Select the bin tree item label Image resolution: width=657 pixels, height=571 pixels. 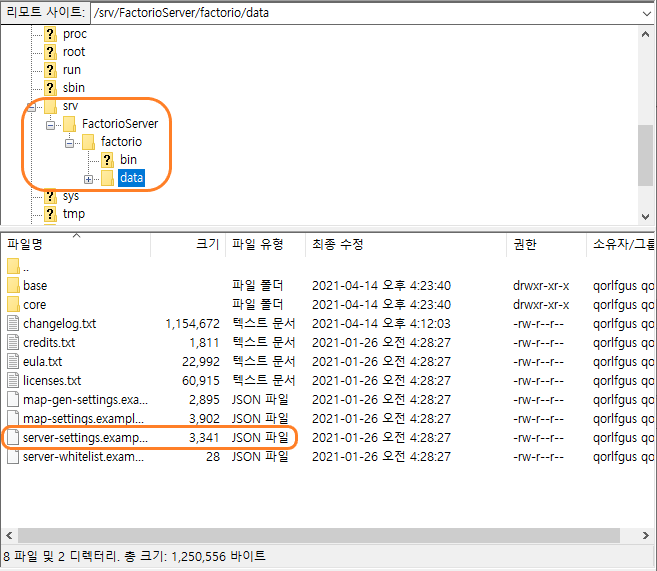pyautogui.click(x=128, y=160)
